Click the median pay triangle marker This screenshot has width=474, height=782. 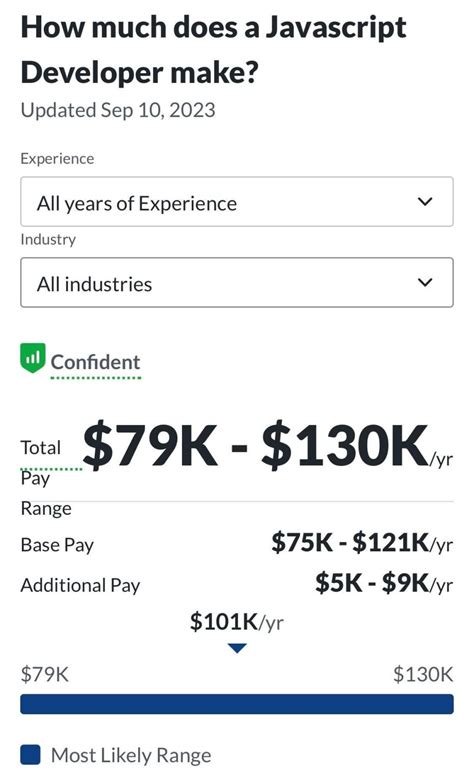click(x=237, y=648)
